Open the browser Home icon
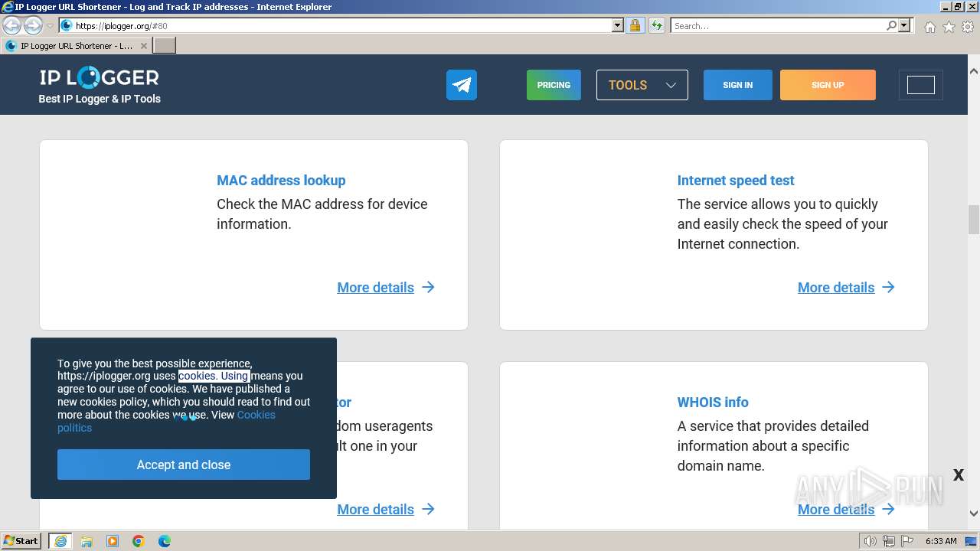Image resolution: width=980 pixels, height=551 pixels. (x=929, y=27)
